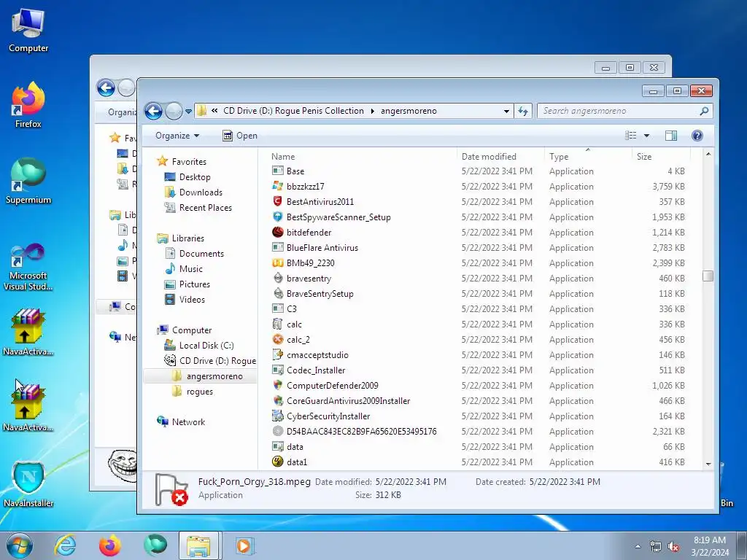Viewport: 747px width, 560px height.
Task: Click the Open toolbar button
Action: [239, 136]
